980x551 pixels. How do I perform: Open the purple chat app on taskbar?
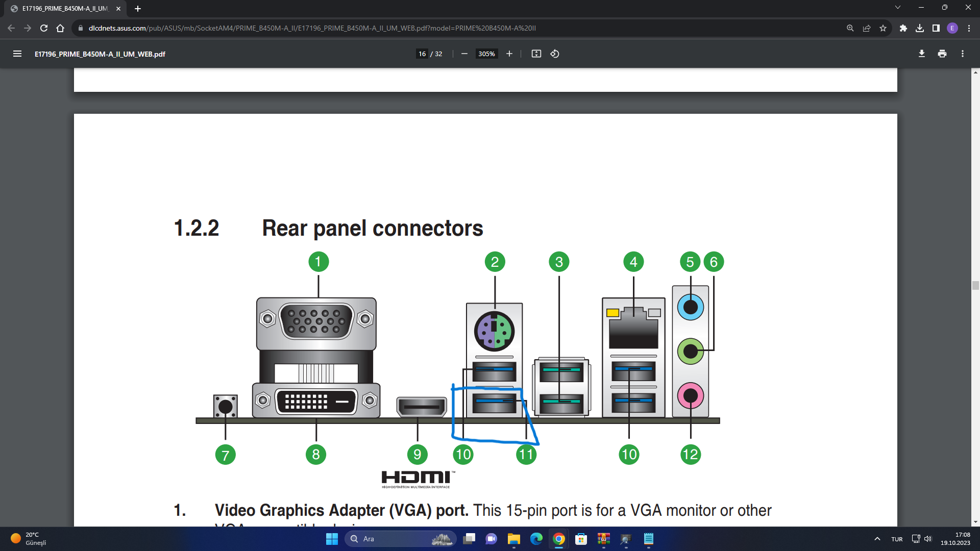(492, 539)
